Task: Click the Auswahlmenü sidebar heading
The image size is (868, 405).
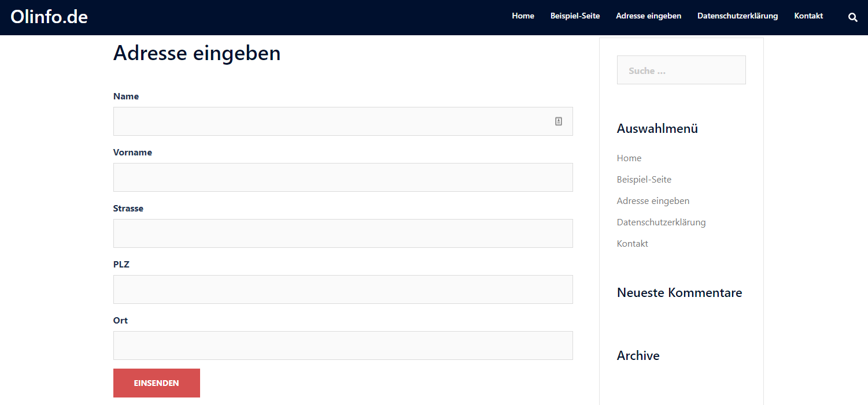Action: coord(658,128)
